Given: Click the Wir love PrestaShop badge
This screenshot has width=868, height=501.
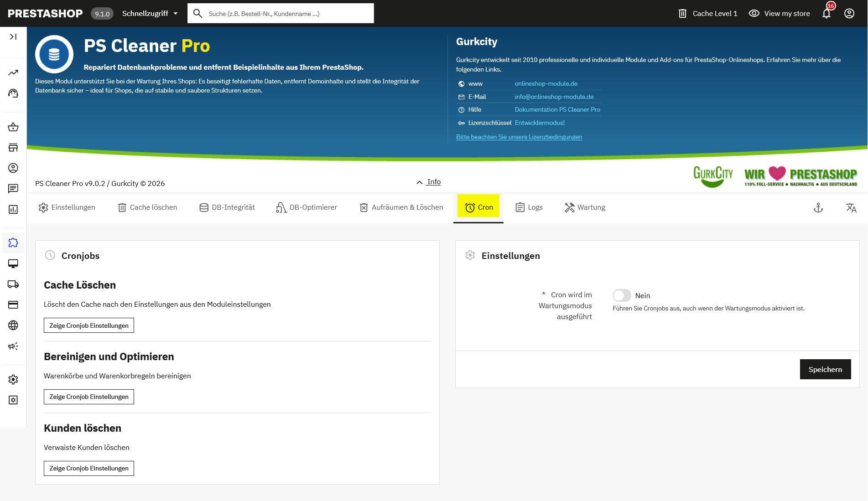Looking at the screenshot, I should coord(801,176).
